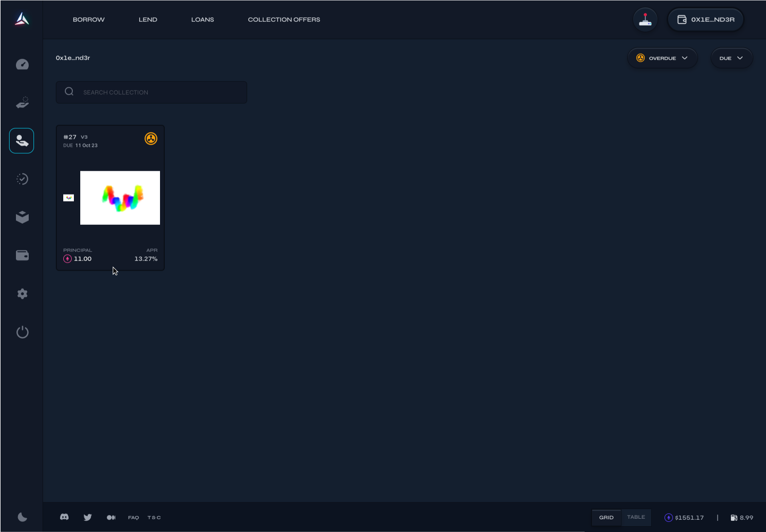This screenshot has width=766, height=532.
Task: Switch to GRID view
Action: (x=607, y=517)
